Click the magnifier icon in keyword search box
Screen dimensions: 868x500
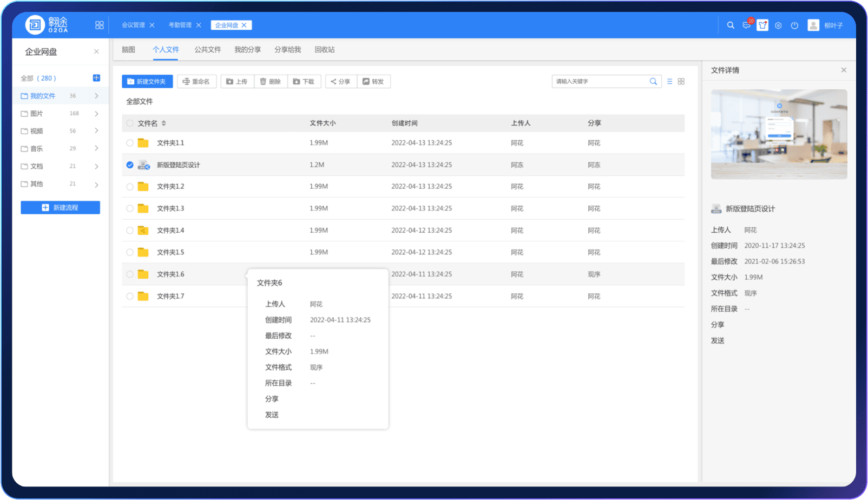point(653,82)
